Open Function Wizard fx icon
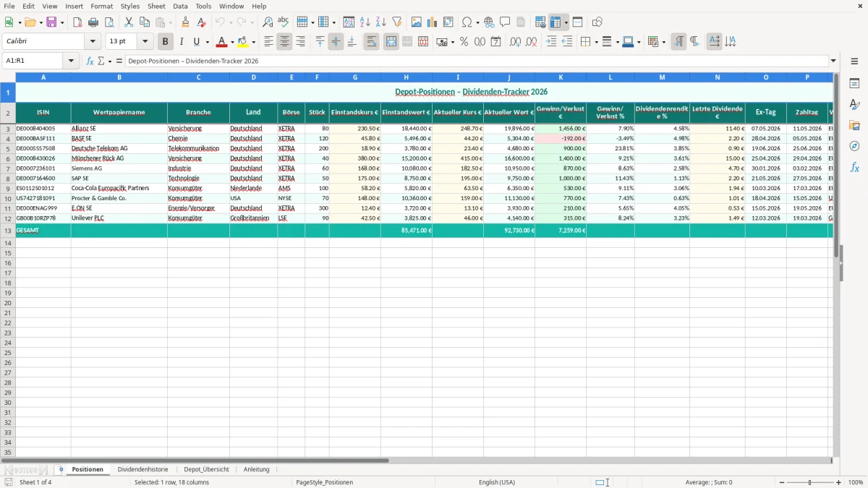Screen dimensions: 868x488 click(90, 61)
